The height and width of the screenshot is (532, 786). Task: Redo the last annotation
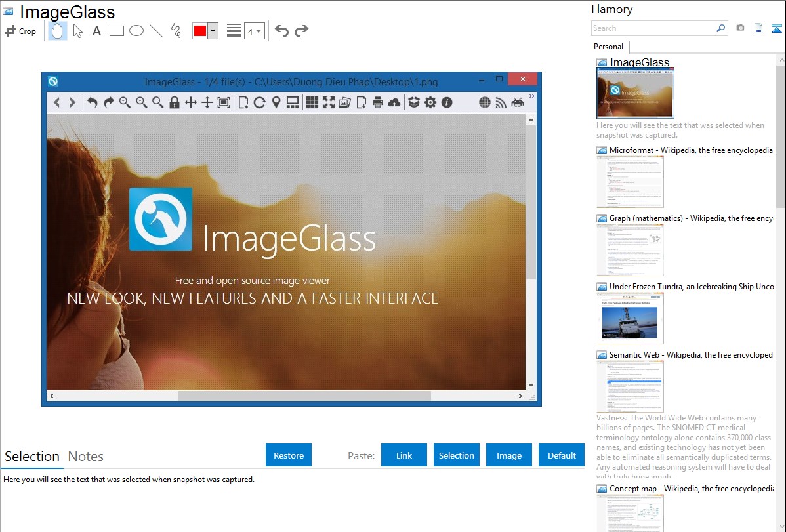pos(301,31)
